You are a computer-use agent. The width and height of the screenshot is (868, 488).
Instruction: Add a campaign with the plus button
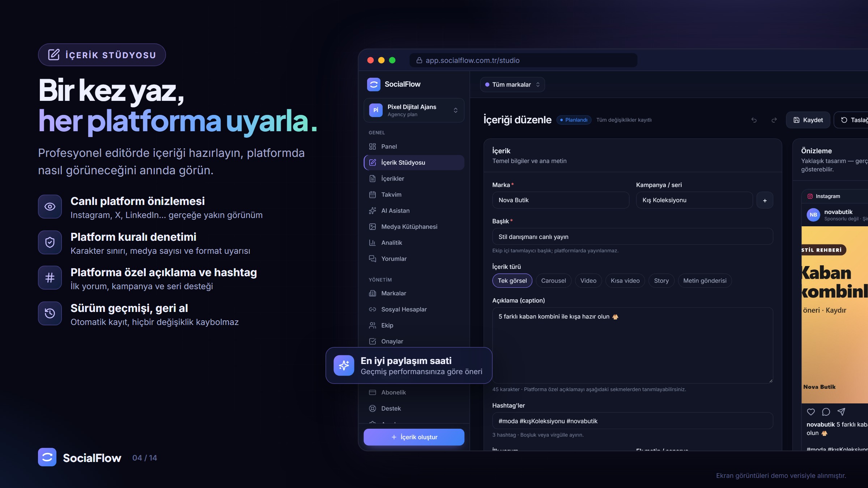[x=765, y=200]
